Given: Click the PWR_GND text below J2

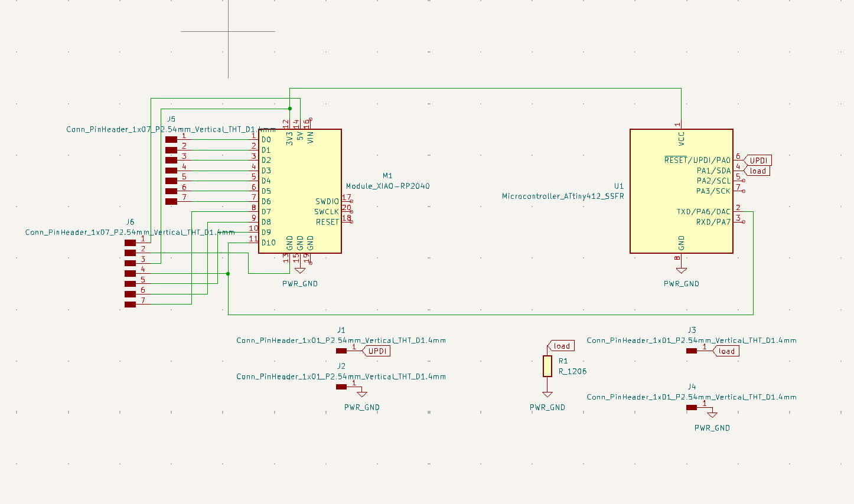Looking at the screenshot, I should click(362, 407).
